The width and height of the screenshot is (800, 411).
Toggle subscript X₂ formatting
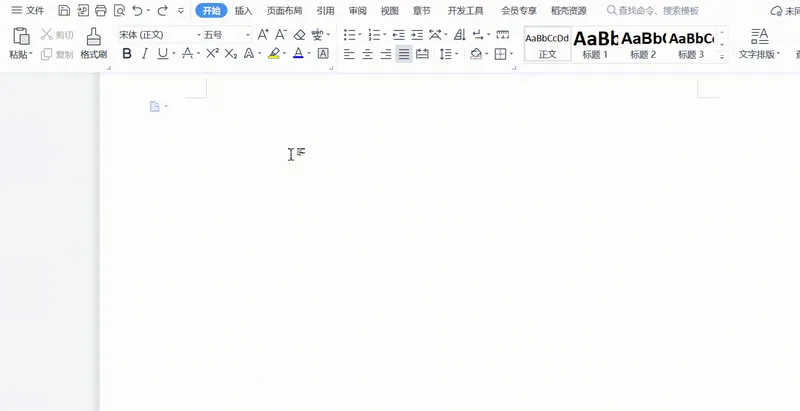tap(231, 54)
